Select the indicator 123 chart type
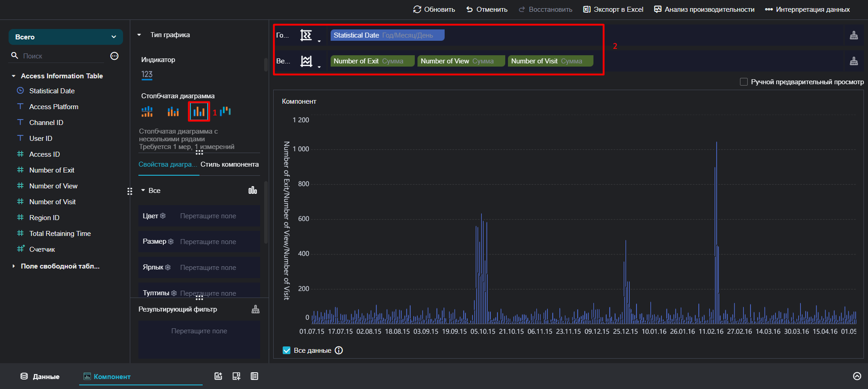Viewport: 868px width, 389px height. click(147, 75)
